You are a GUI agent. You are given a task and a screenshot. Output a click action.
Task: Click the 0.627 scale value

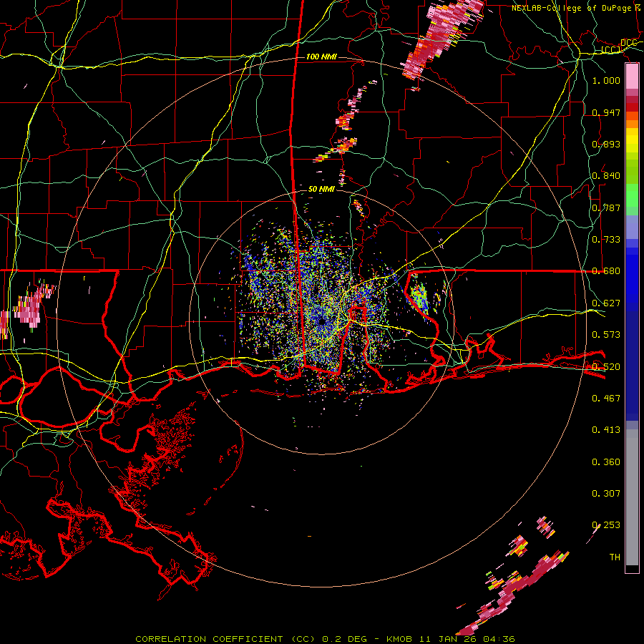pyautogui.click(x=606, y=303)
